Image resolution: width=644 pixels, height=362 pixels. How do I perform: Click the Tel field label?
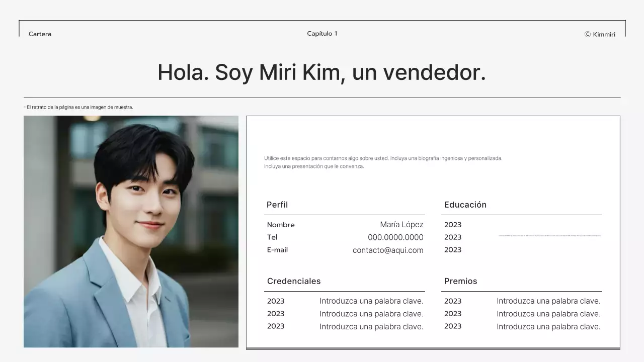pyautogui.click(x=272, y=237)
